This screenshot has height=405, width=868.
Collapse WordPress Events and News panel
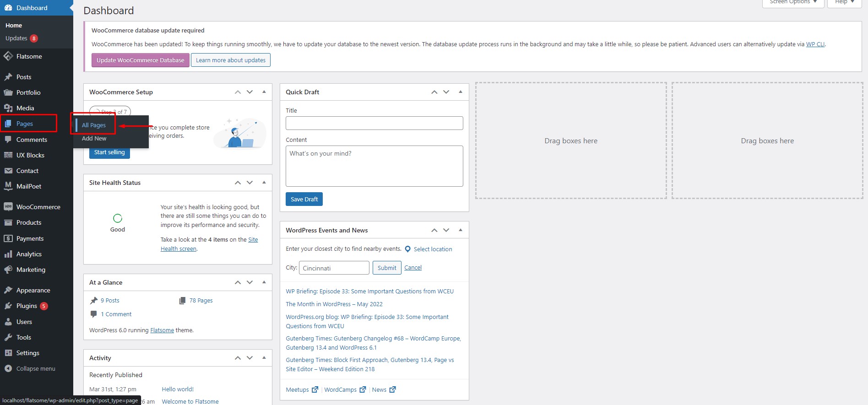tap(461, 230)
